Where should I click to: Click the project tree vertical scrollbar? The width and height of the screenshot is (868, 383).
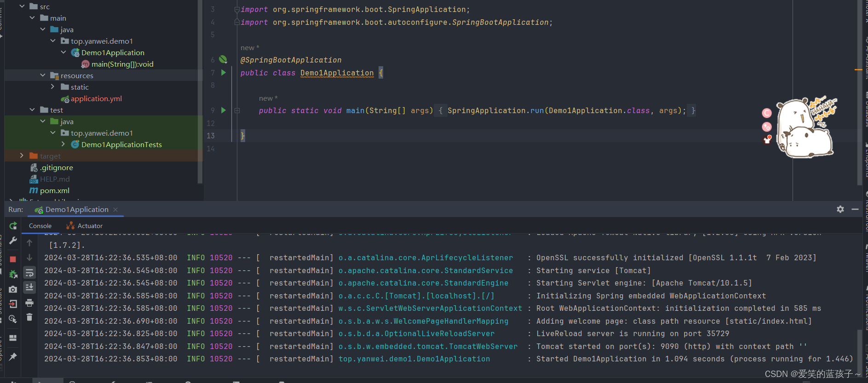click(200, 92)
